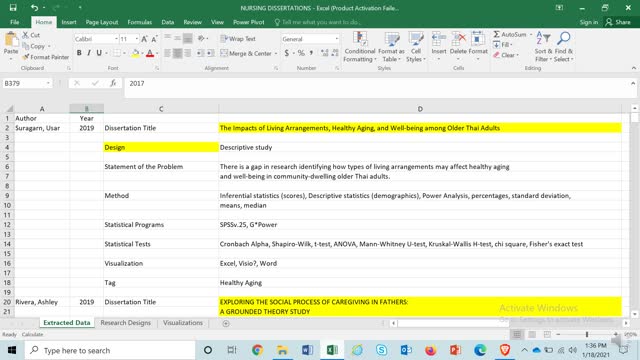The width and height of the screenshot is (640, 360).
Task: Open the General number format dropdown
Action: (x=336, y=39)
